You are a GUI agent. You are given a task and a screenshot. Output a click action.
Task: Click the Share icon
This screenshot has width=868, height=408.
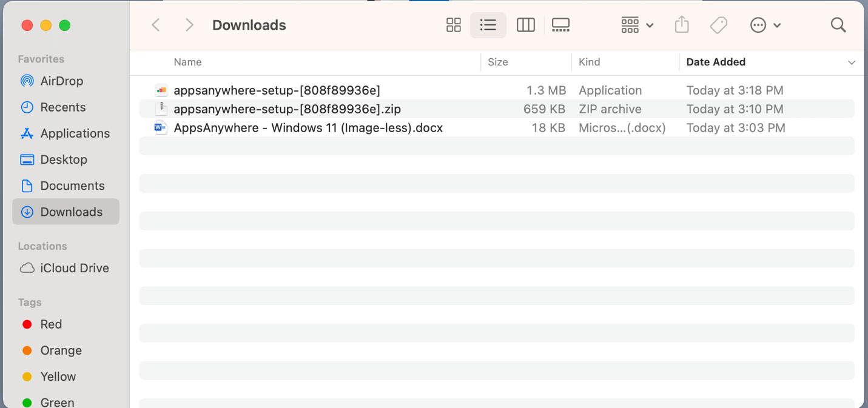click(x=682, y=25)
